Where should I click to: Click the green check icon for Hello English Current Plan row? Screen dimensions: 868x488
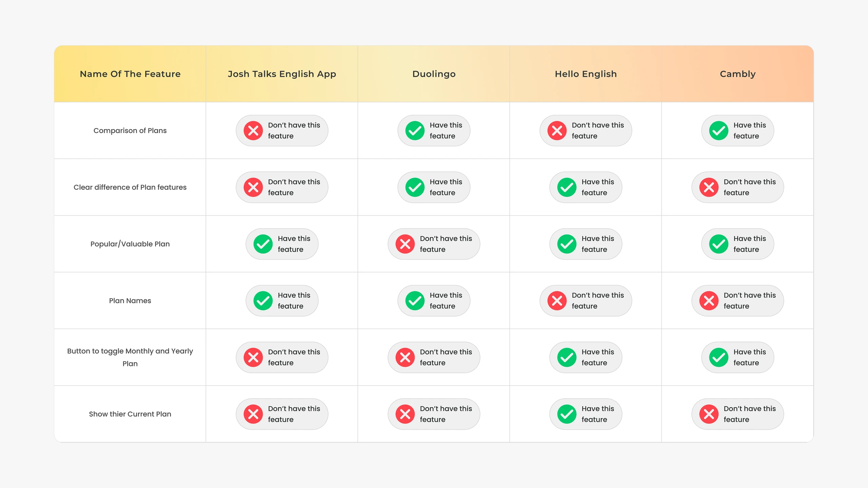click(567, 414)
